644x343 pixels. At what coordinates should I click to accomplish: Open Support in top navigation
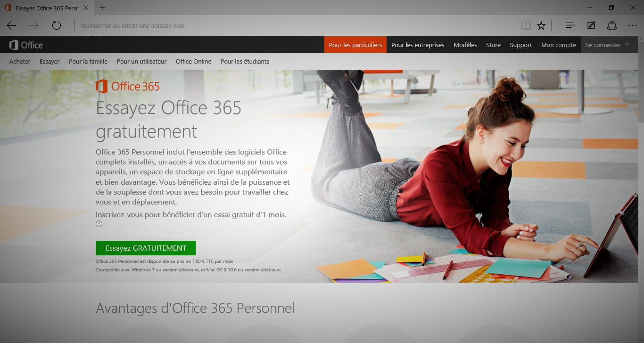click(x=521, y=45)
